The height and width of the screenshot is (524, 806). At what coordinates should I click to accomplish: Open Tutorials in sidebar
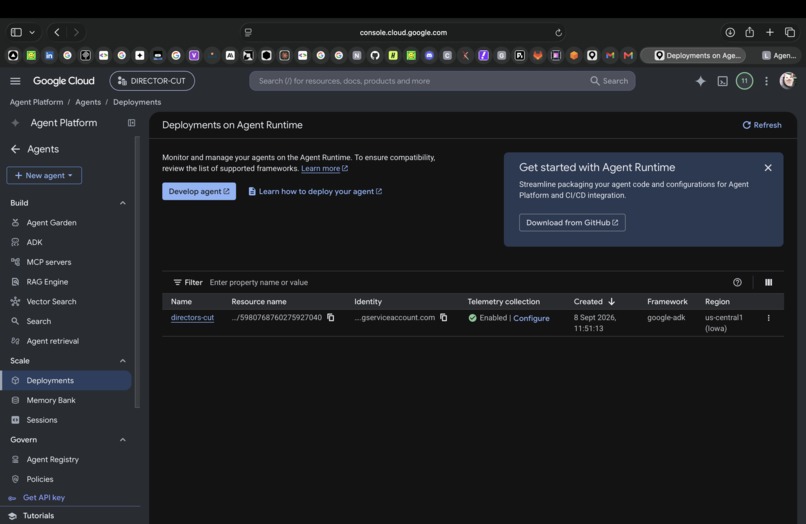[x=38, y=516]
